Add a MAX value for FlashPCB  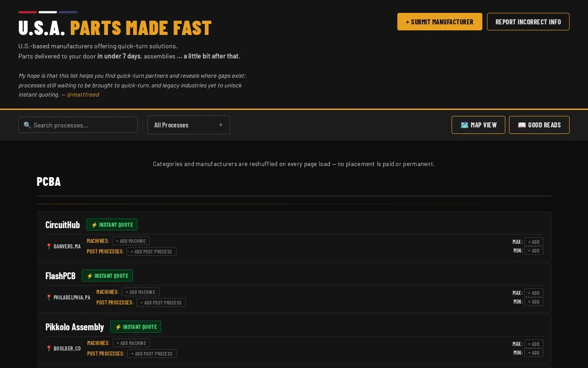(x=534, y=293)
